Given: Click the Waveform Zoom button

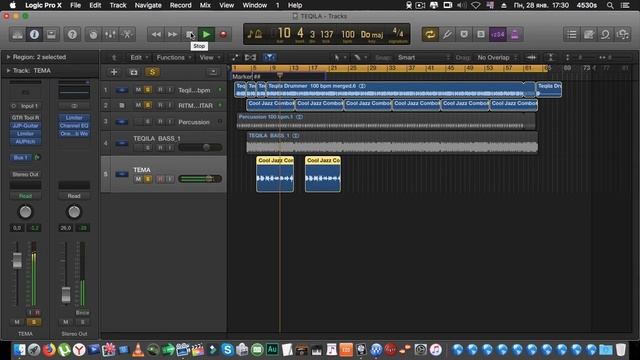Looking at the screenshot, I should (x=531, y=58).
